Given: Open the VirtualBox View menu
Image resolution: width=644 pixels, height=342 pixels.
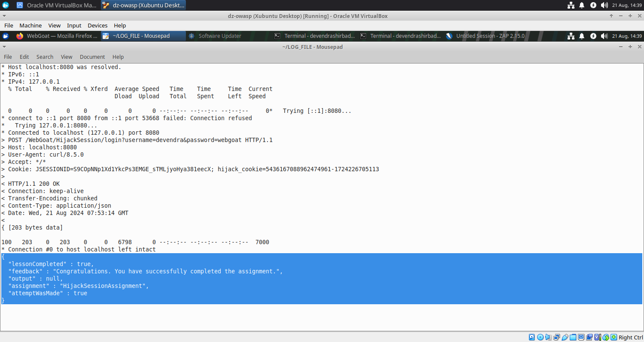Looking at the screenshot, I should click(x=55, y=25).
